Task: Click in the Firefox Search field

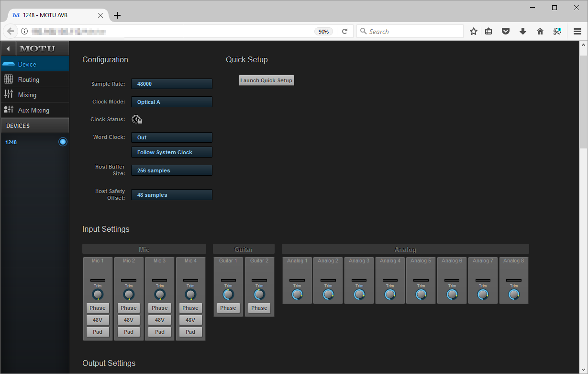Action: 410,32
